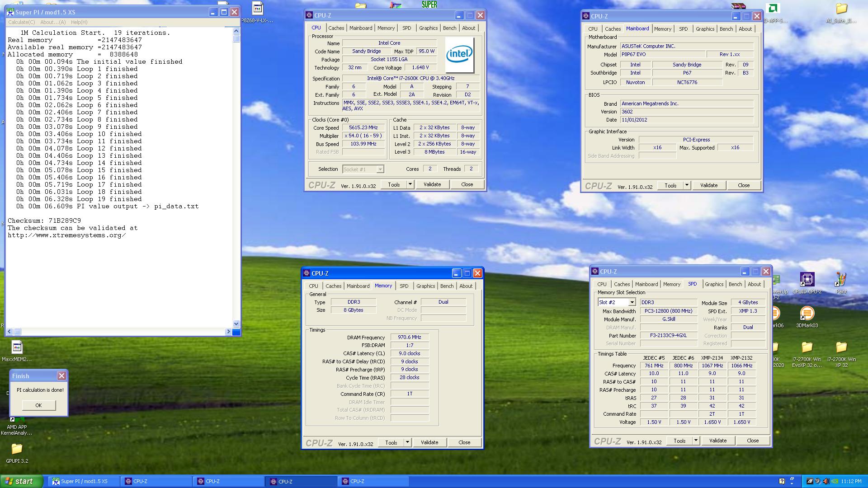868x488 pixels.
Task: Open the Windows Start menu
Action: point(22,481)
